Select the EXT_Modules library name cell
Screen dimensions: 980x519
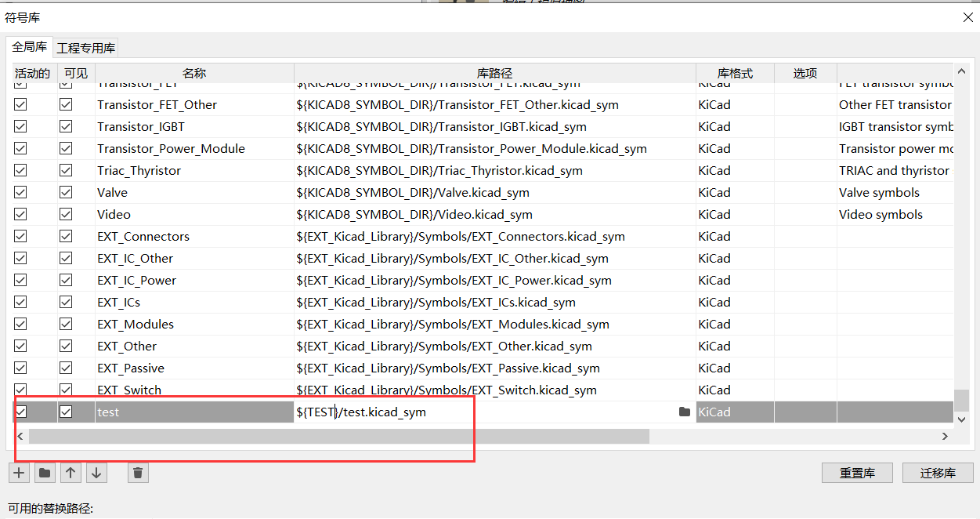193,324
